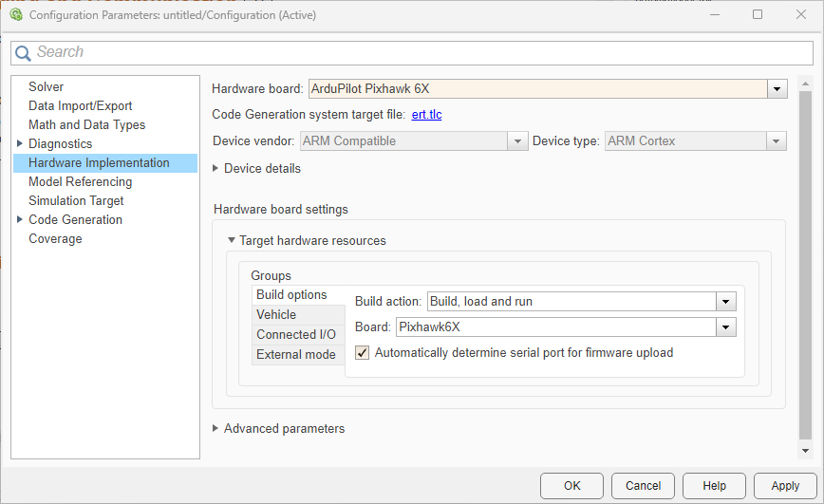Image resolution: width=824 pixels, height=504 pixels.
Task: Open the Build action dropdown
Action: (726, 302)
